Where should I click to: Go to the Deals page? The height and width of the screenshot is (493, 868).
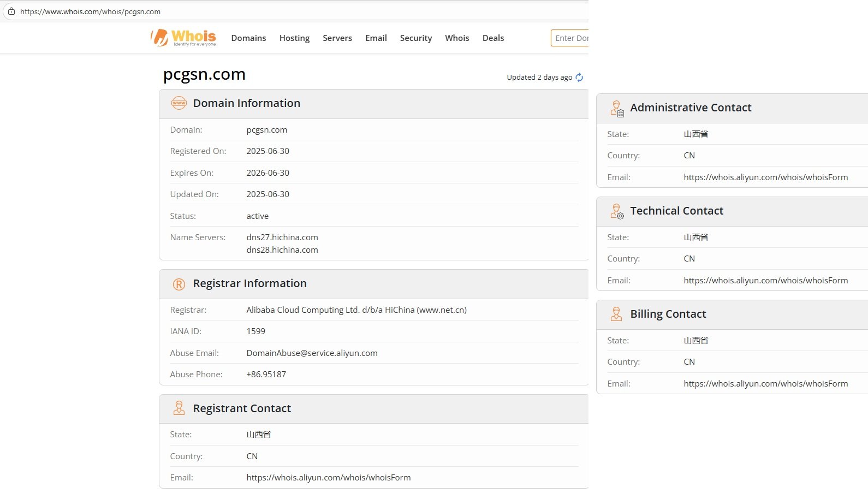point(493,38)
